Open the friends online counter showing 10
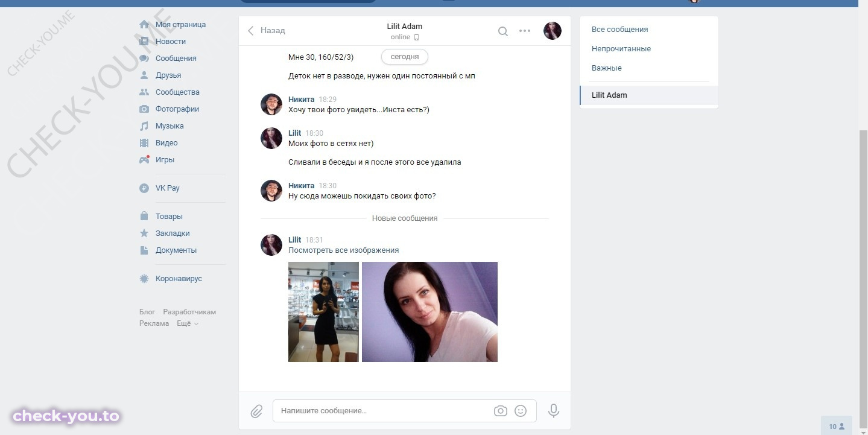This screenshot has height=435, width=868. (x=837, y=426)
